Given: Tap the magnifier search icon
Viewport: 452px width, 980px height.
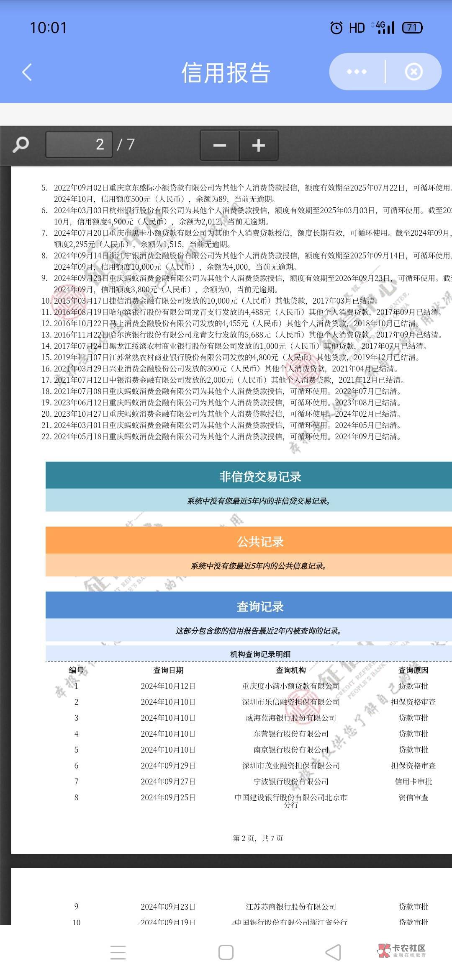Looking at the screenshot, I should (x=21, y=145).
